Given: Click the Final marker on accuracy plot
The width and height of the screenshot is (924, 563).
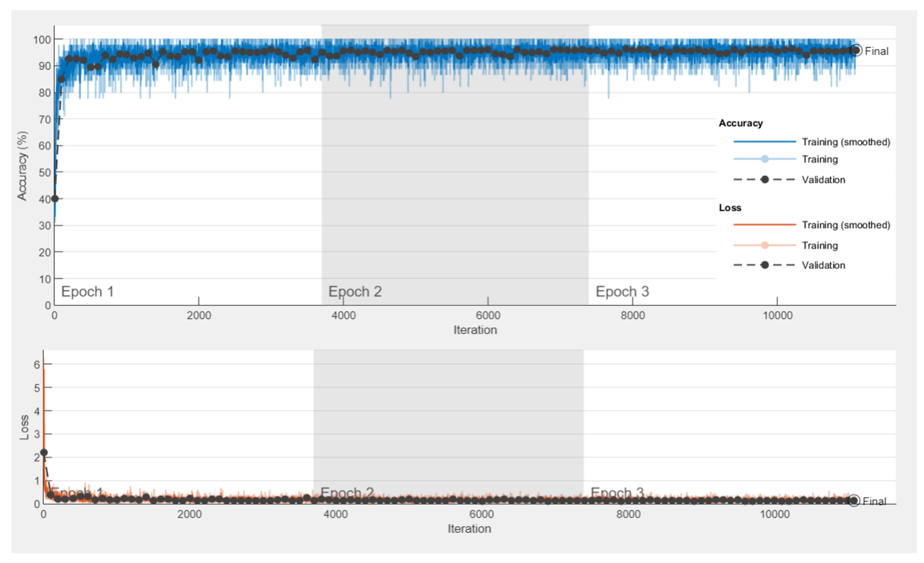Looking at the screenshot, I should 856,50.
